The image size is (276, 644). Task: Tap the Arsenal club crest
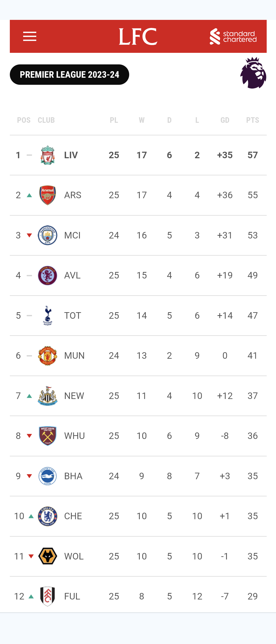pos(48,195)
